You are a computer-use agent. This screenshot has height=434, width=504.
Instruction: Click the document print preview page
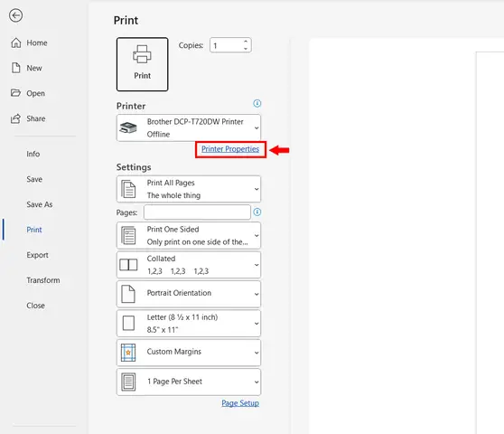(490, 243)
